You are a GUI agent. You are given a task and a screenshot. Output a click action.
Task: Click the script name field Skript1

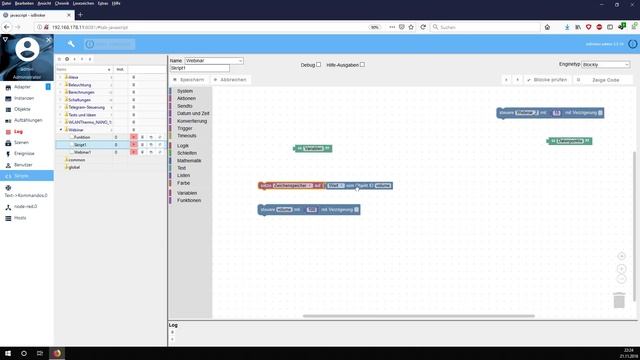[200, 68]
